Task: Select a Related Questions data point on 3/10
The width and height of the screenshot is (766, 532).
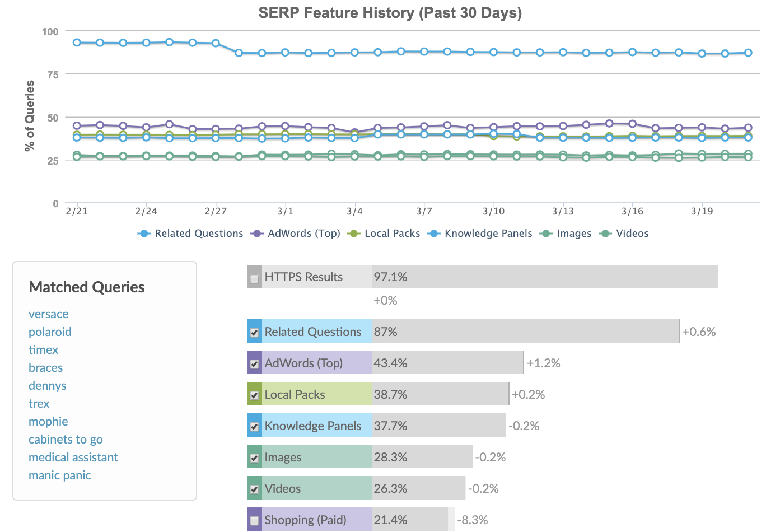Action: pyautogui.click(x=493, y=51)
